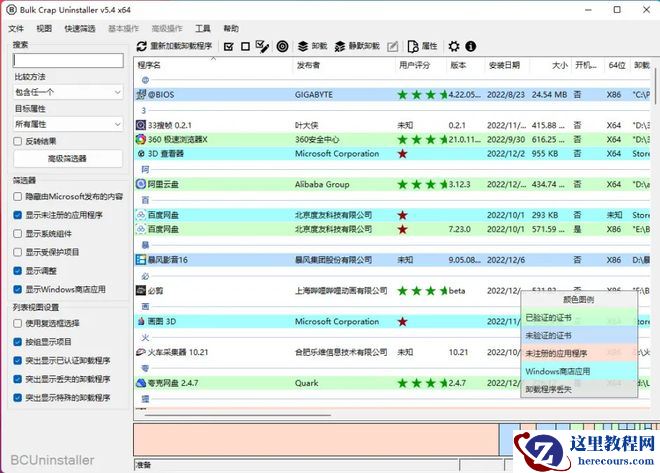Sort by 大小 column header
The image size is (660, 473).
pyautogui.click(x=550, y=65)
